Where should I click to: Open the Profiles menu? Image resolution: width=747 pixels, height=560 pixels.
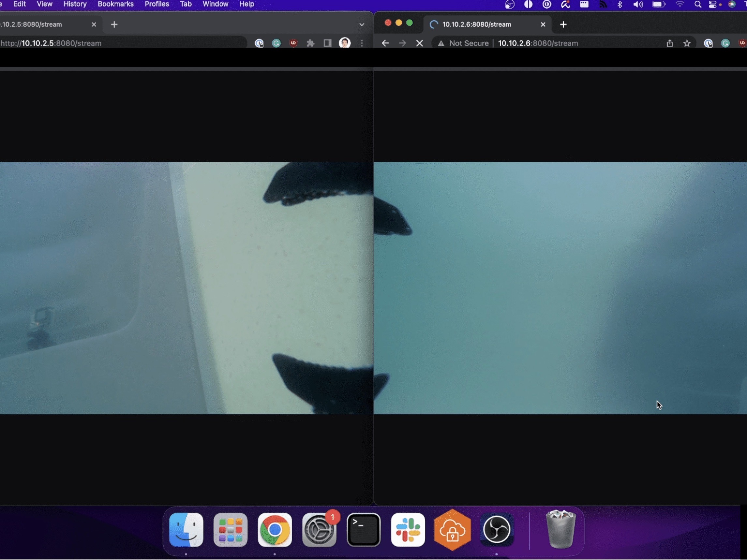click(x=157, y=4)
